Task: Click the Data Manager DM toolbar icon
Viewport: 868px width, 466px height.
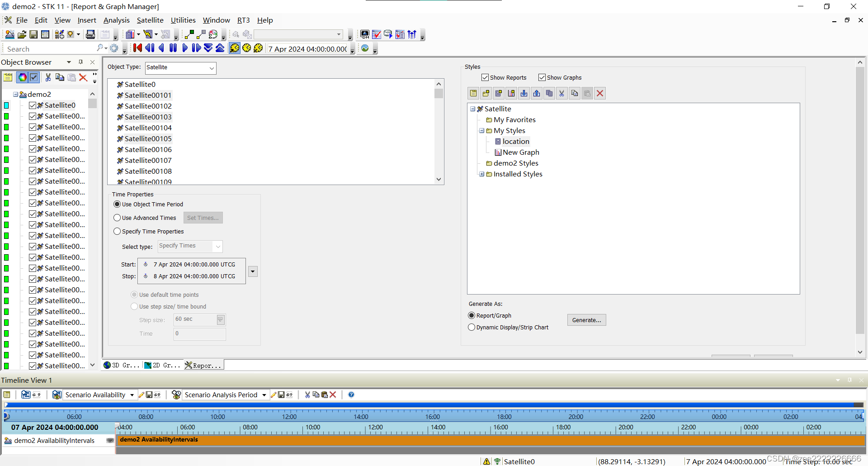Action: click(x=364, y=34)
